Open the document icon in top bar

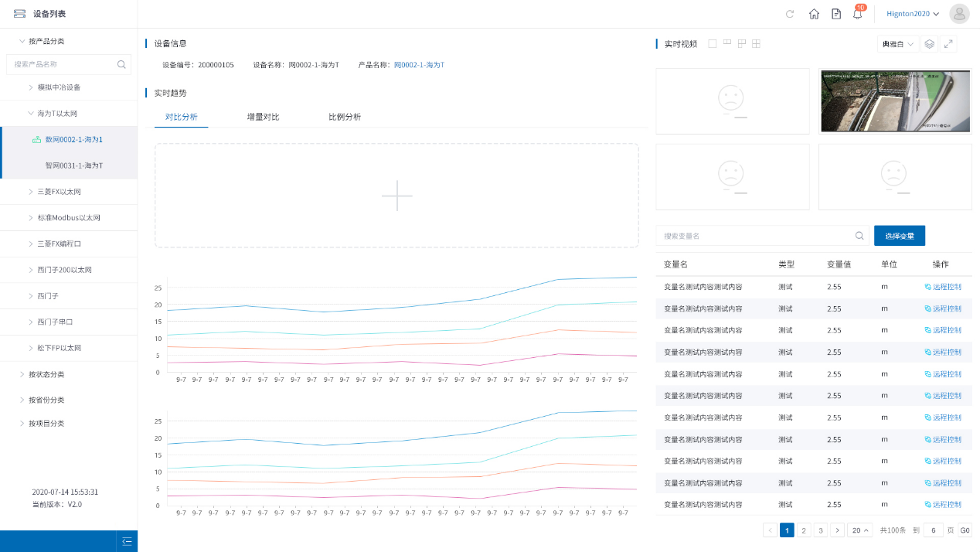click(835, 14)
